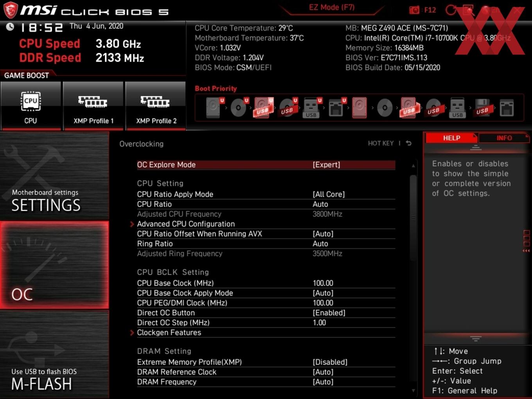This screenshot has height=399, width=532.
Task: Toggle the CPU Game Boost button
Action: point(31,106)
